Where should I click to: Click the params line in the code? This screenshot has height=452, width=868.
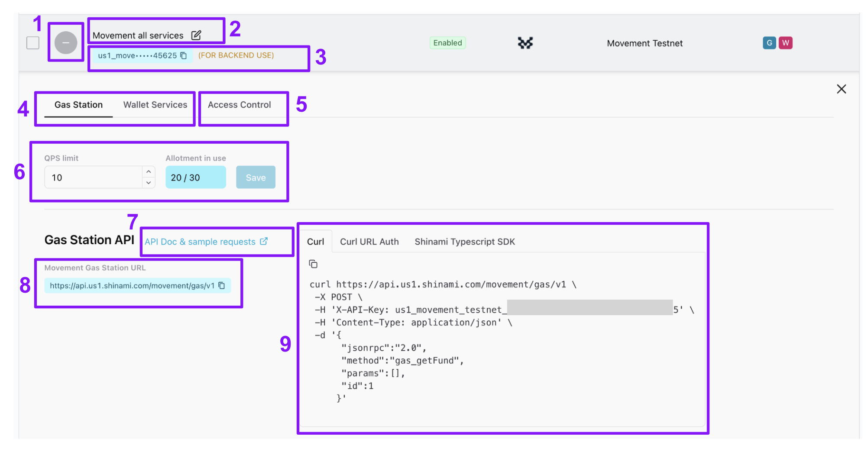[373, 373]
